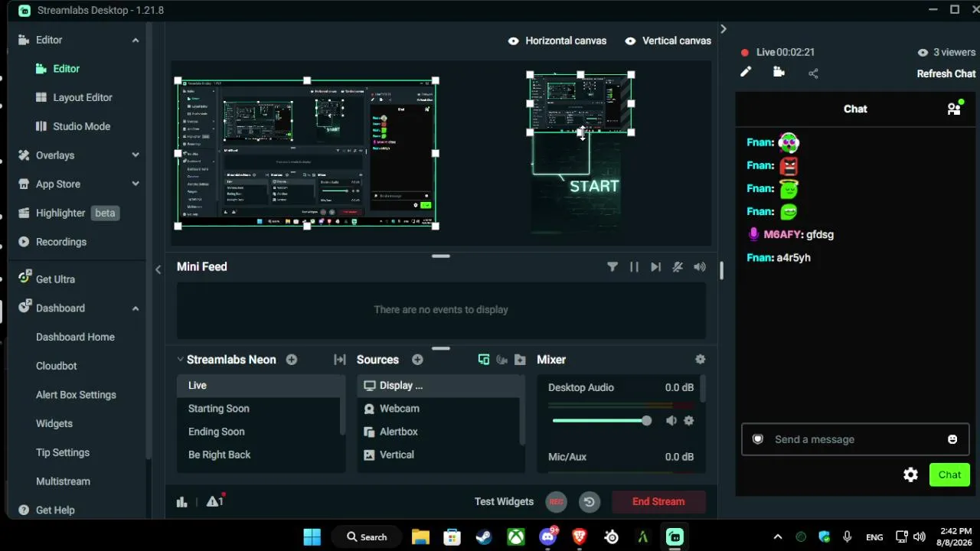The height and width of the screenshot is (551, 980).
Task: Open Mixer advanced audio settings gear
Action: [700, 360]
